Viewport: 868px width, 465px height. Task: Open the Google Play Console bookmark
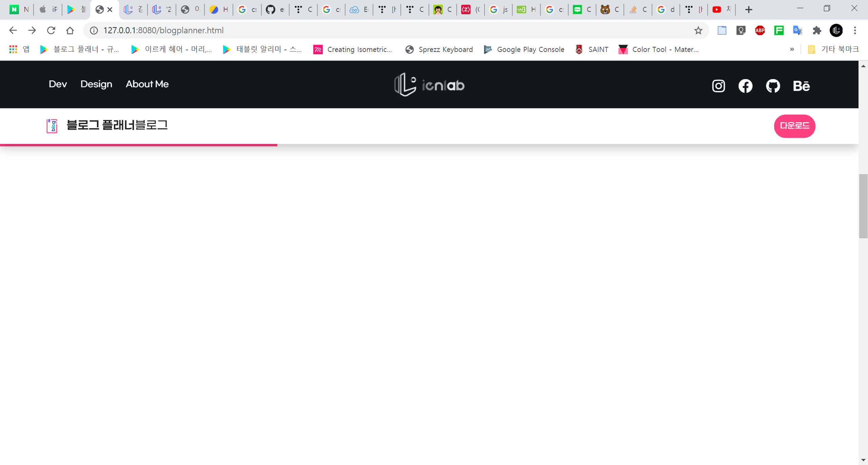524,50
